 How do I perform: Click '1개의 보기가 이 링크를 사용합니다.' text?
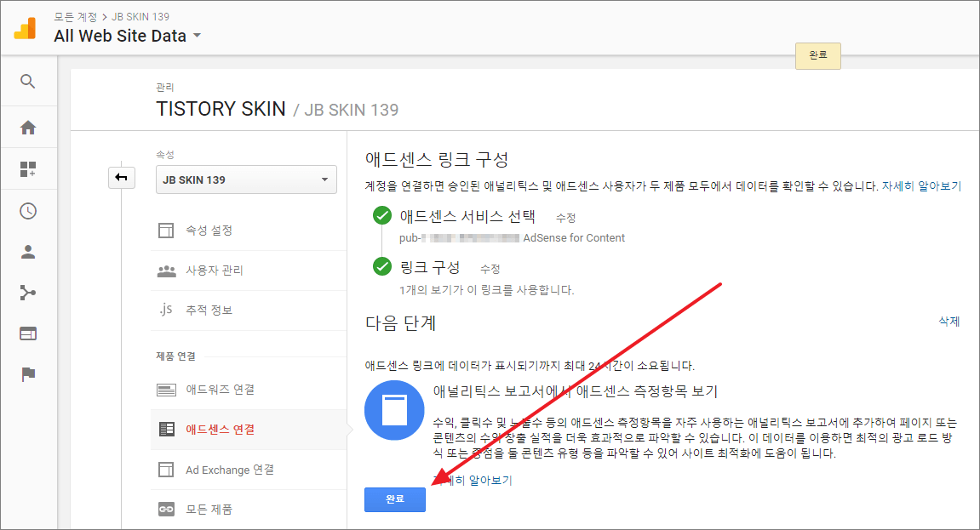point(486,290)
